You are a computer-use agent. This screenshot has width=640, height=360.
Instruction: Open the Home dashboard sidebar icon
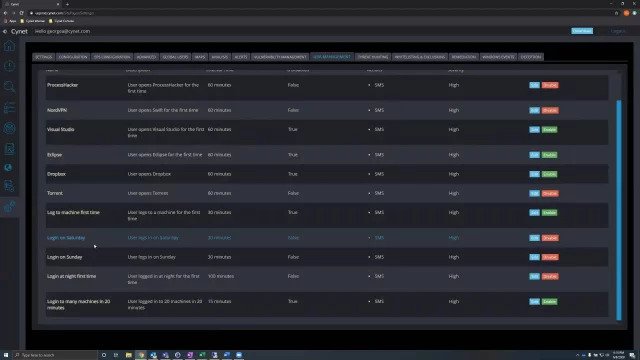(9, 46)
